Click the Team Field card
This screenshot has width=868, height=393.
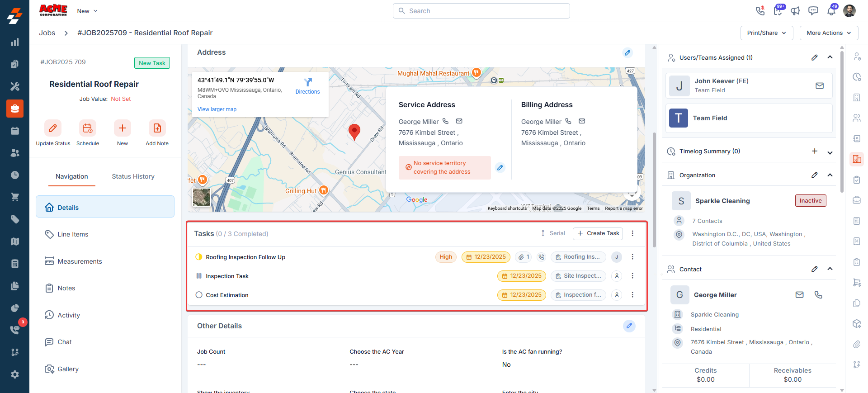pos(749,118)
